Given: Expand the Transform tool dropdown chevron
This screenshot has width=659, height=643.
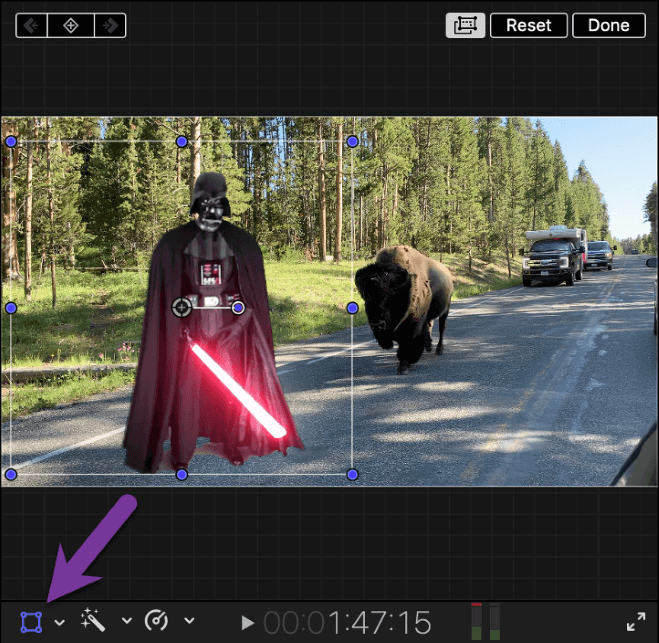Looking at the screenshot, I should tap(59, 622).
